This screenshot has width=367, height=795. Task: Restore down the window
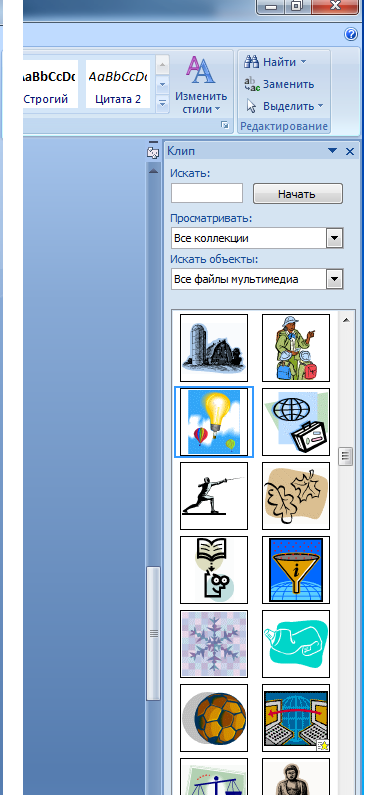(x=296, y=6)
